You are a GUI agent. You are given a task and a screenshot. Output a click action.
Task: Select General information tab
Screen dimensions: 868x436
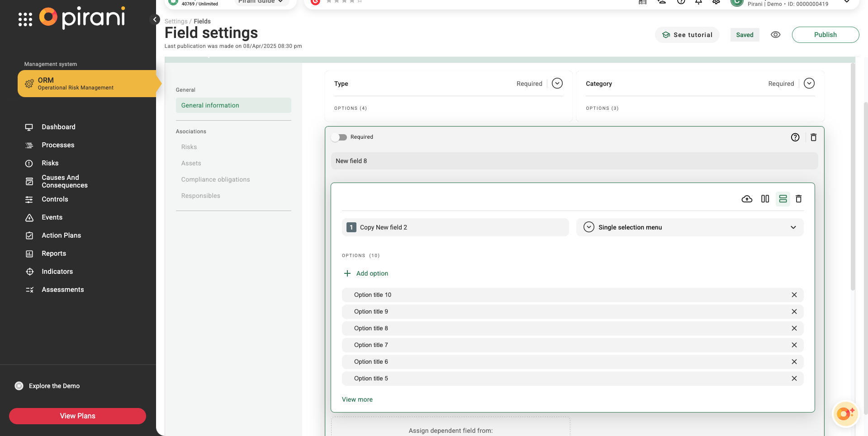coord(210,105)
